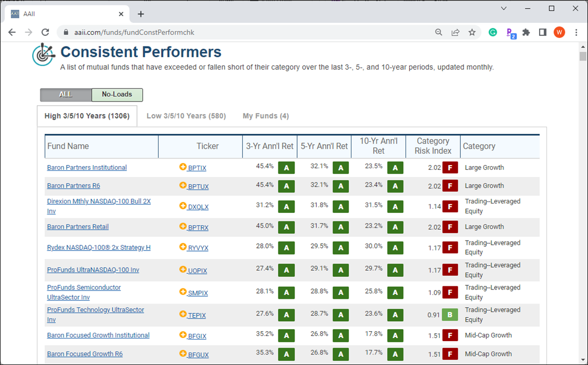Add BPTIX using its orange plus icon

(x=182, y=167)
